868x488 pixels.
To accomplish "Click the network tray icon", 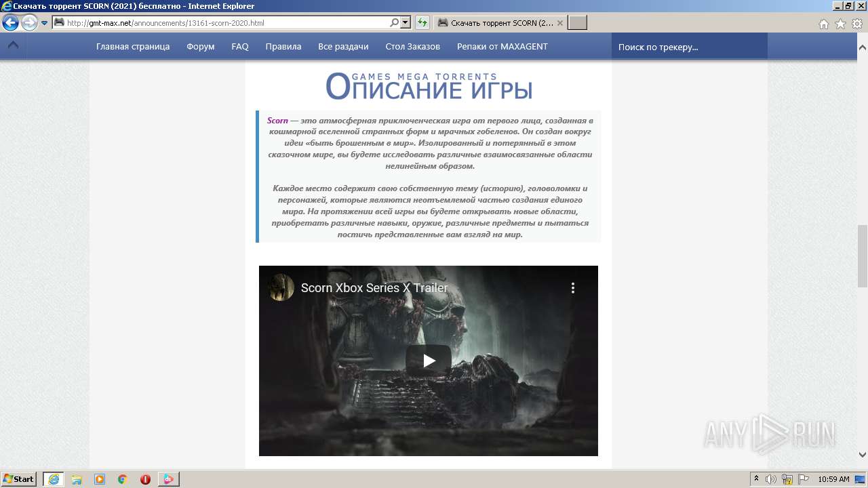I will click(787, 479).
